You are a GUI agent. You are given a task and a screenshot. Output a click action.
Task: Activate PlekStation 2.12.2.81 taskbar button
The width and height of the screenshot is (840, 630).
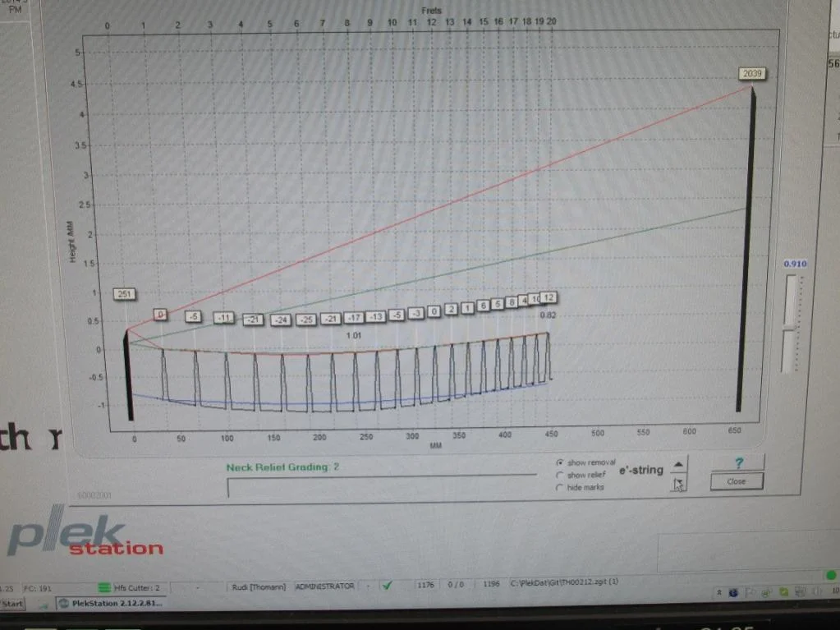[111, 603]
